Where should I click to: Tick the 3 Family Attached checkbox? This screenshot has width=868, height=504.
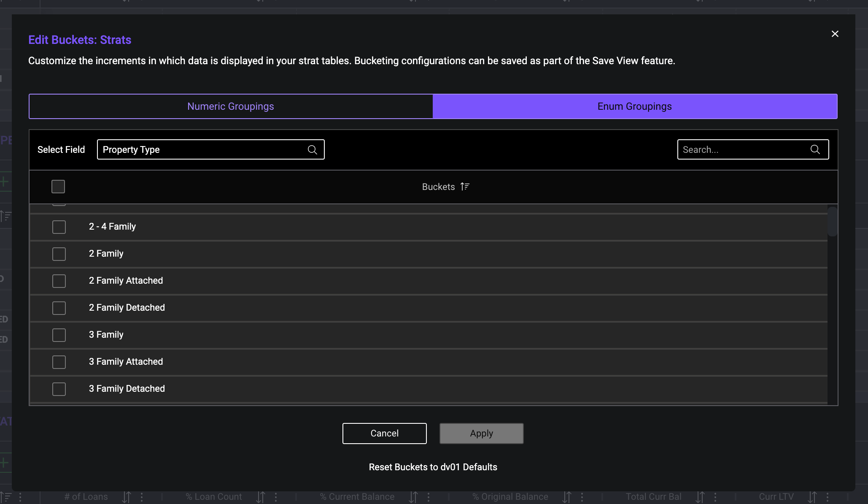click(59, 362)
